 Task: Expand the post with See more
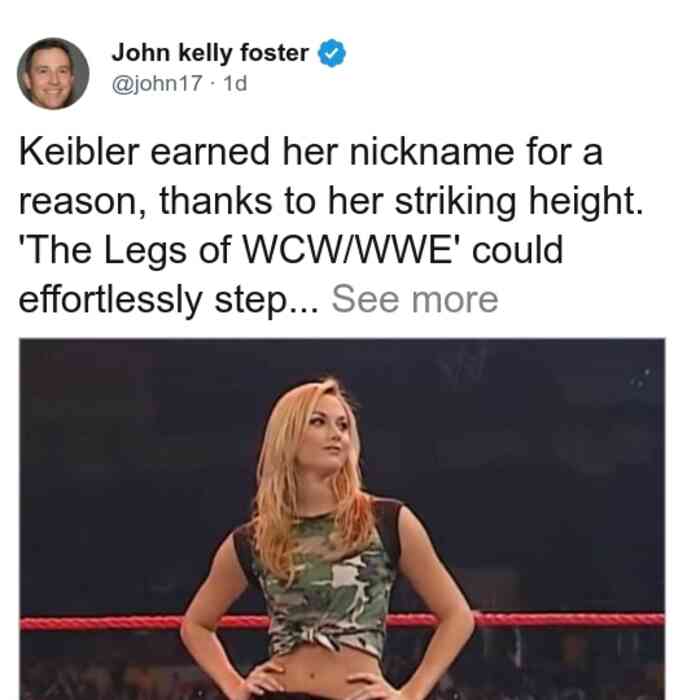pos(414,300)
